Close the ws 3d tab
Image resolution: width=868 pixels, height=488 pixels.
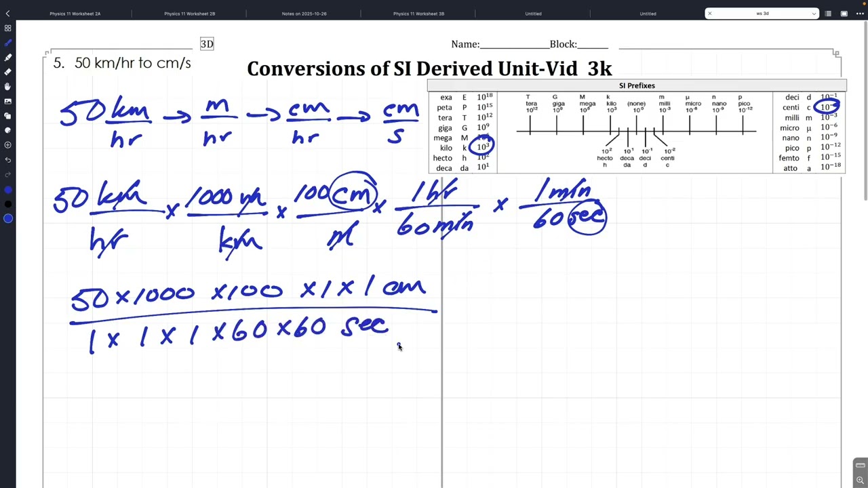(710, 14)
